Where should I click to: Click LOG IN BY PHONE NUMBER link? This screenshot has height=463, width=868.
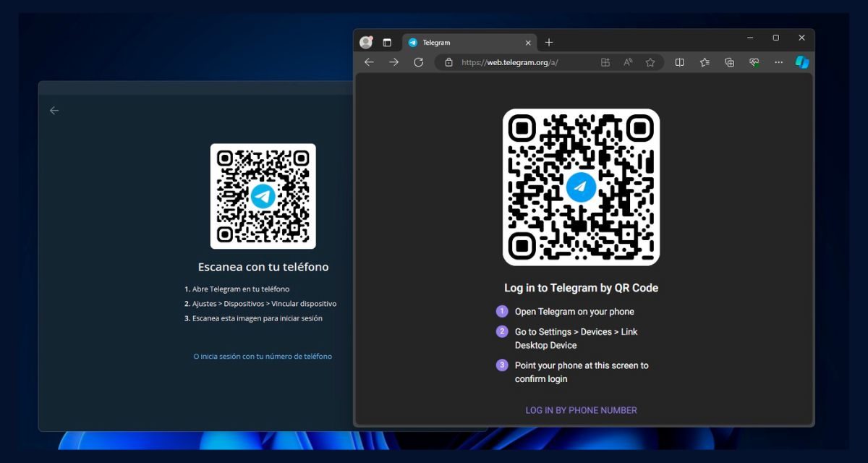580,410
